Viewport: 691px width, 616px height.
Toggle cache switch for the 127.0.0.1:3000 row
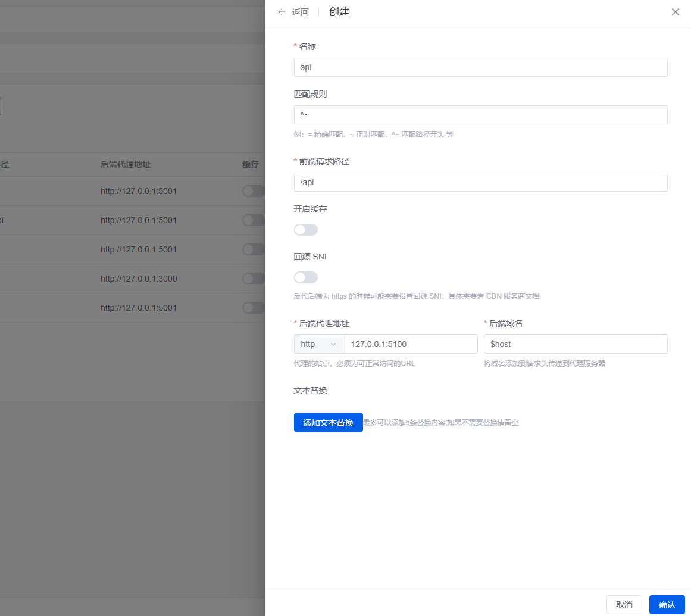(254, 279)
